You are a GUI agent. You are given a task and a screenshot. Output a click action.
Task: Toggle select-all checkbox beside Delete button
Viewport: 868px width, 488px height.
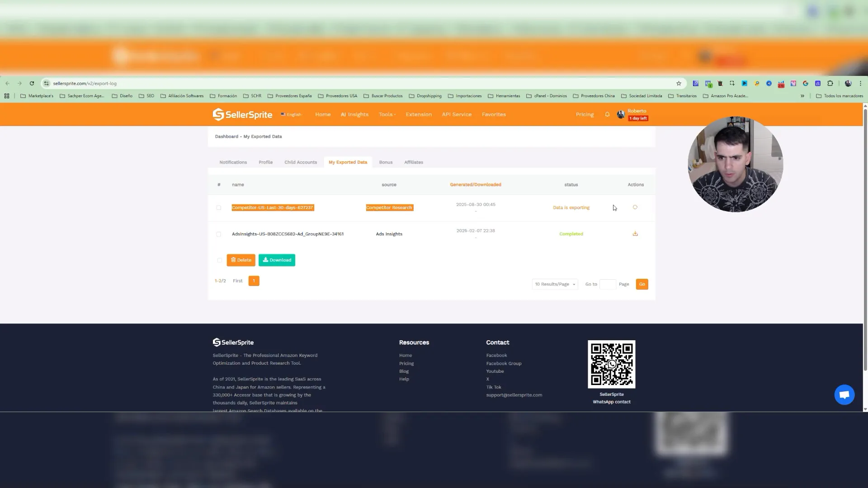(x=220, y=260)
